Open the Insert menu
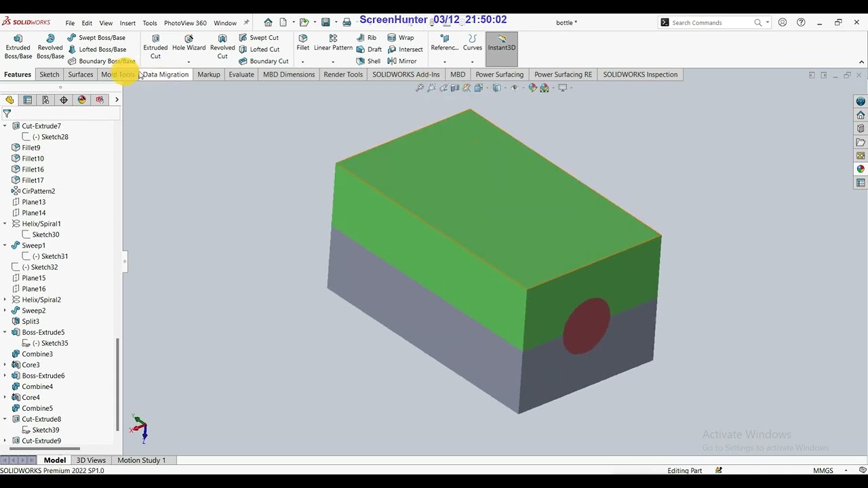Screen dimensions: 868x488 pos(127,23)
